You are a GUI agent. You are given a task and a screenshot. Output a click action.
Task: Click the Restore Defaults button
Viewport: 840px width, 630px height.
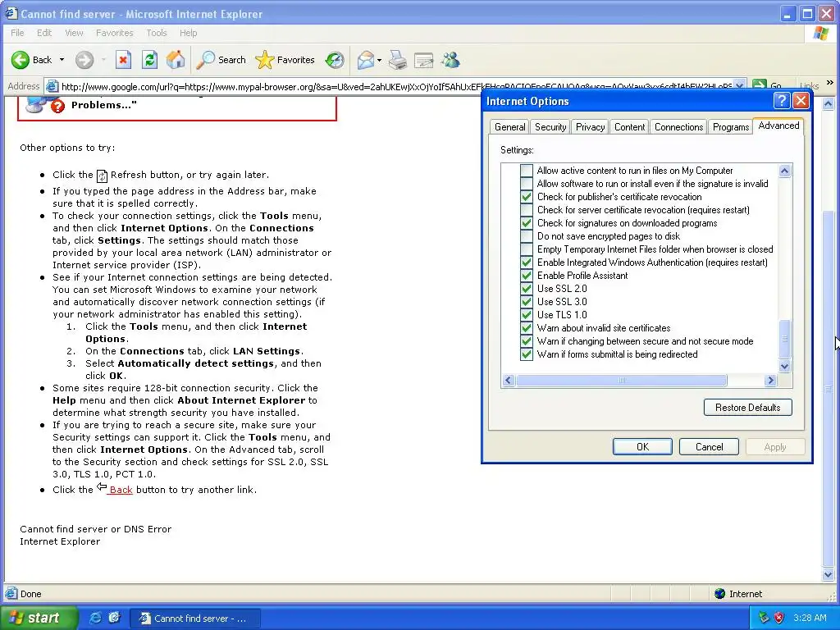[x=748, y=407]
